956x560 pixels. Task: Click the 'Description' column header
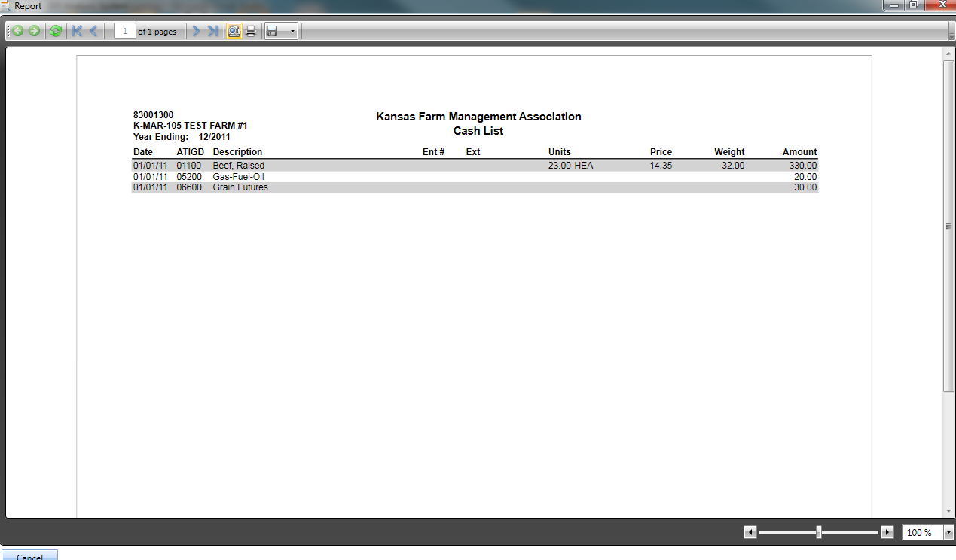pos(238,152)
